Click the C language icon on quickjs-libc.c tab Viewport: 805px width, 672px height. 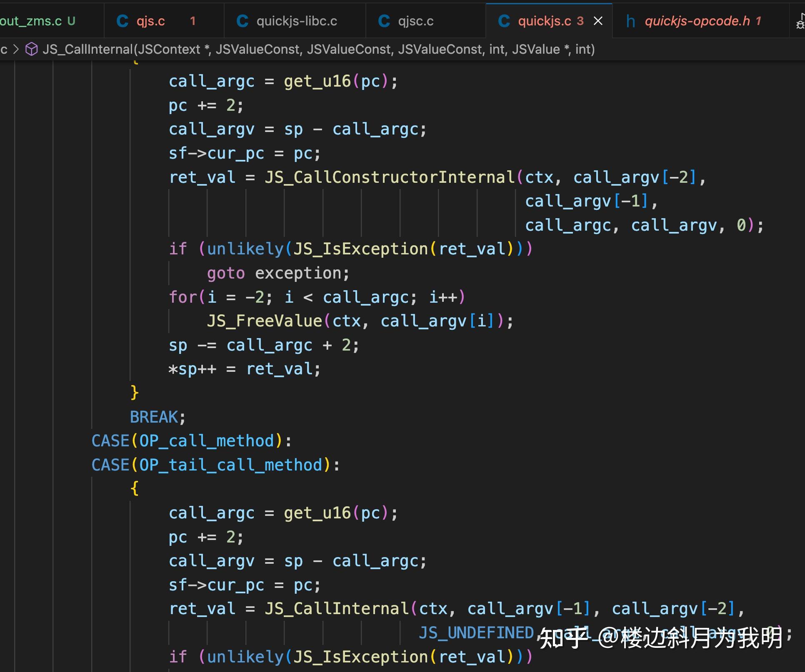(242, 20)
